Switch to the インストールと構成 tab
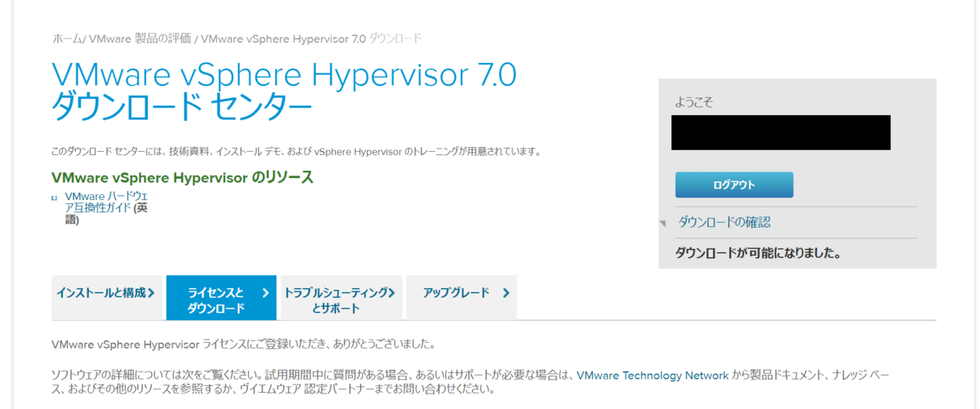 click(x=107, y=297)
